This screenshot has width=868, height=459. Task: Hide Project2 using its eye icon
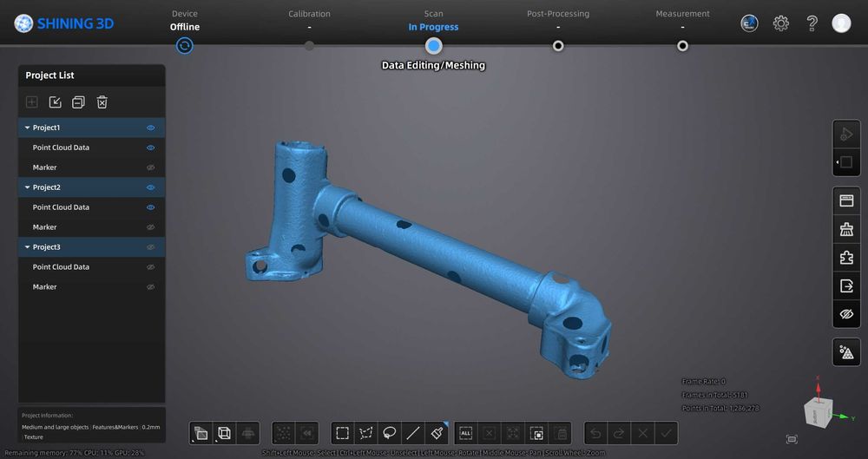150,187
